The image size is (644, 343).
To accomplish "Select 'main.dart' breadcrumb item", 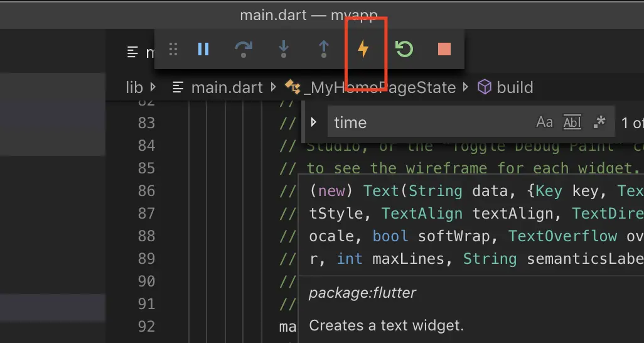I will [x=227, y=87].
